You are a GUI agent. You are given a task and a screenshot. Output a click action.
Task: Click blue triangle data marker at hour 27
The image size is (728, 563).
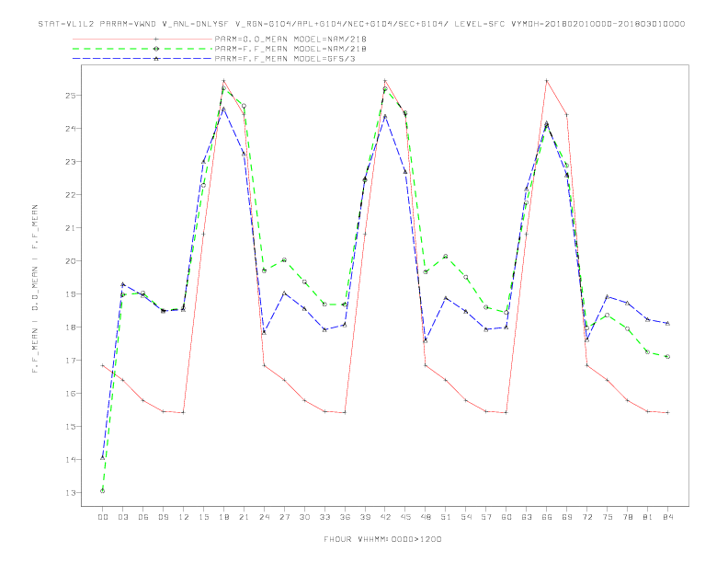pyautogui.click(x=284, y=293)
